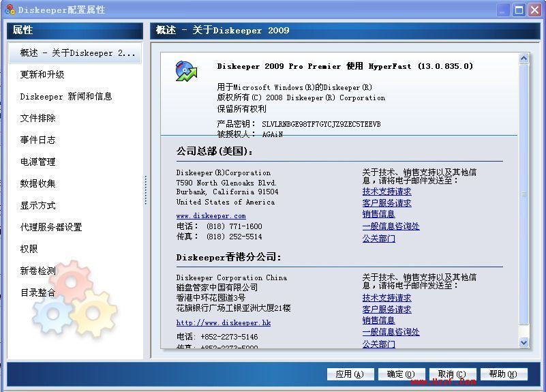
Task: Click the 取消(C) button
Action: 453,374
